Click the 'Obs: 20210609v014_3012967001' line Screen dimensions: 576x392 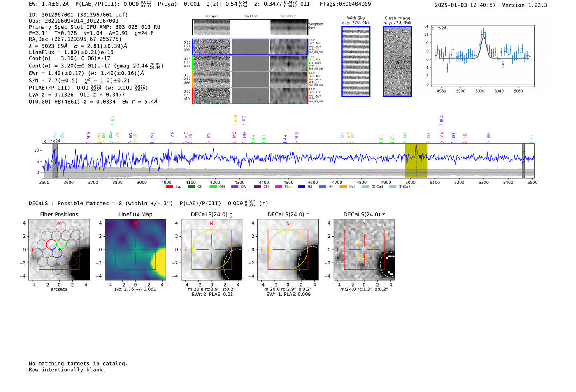point(74,21)
